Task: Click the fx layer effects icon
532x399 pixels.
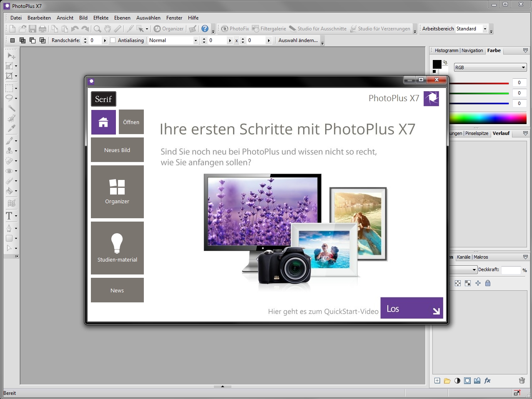Action: click(487, 380)
